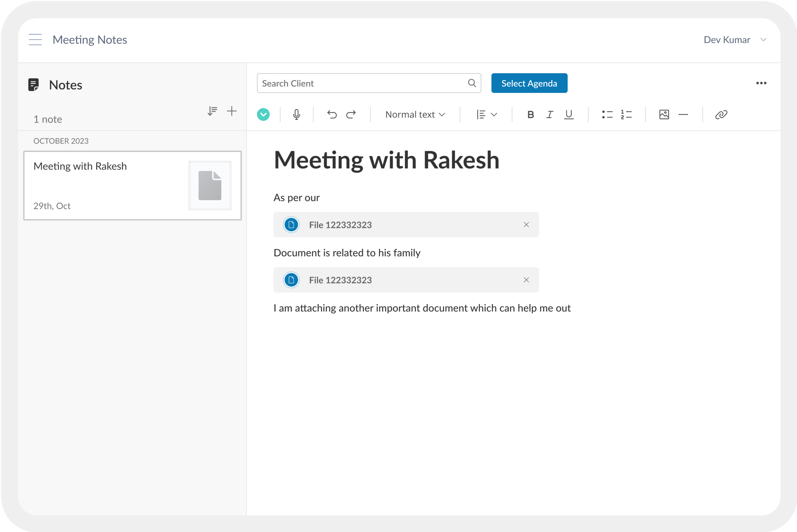
Task: Add a new note with plus icon
Action: [232, 111]
